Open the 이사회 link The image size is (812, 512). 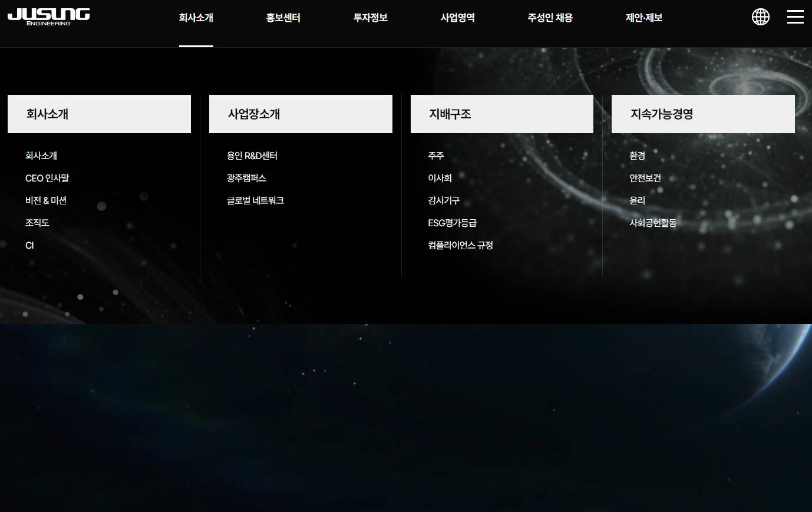click(x=440, y=178)
